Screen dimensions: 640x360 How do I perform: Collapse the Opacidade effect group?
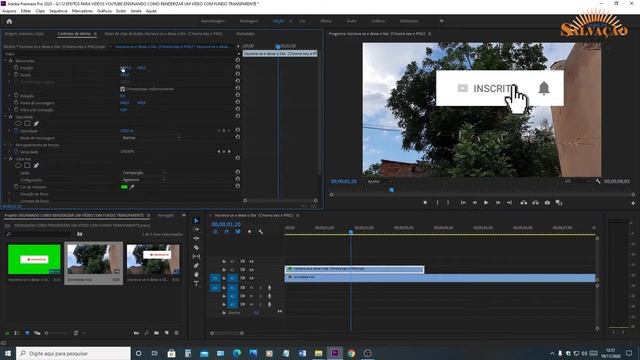click(5, 117)
